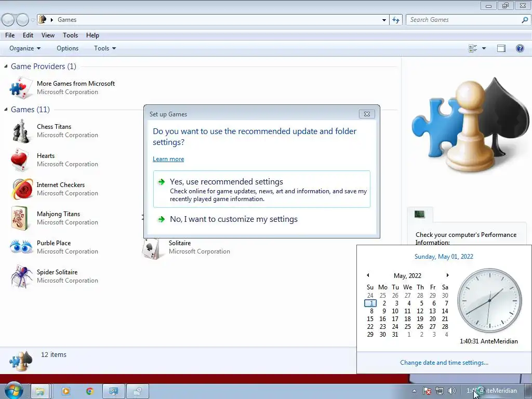Open the File menu

10,35
